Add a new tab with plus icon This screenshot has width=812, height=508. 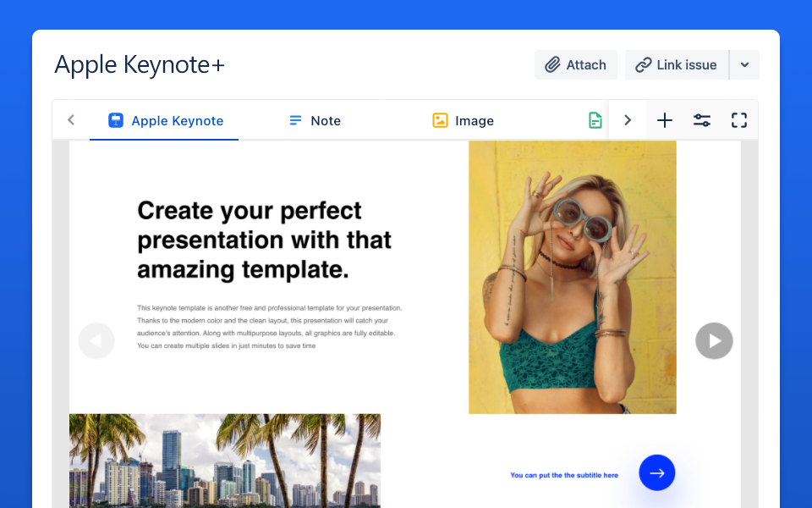point(665,120)
